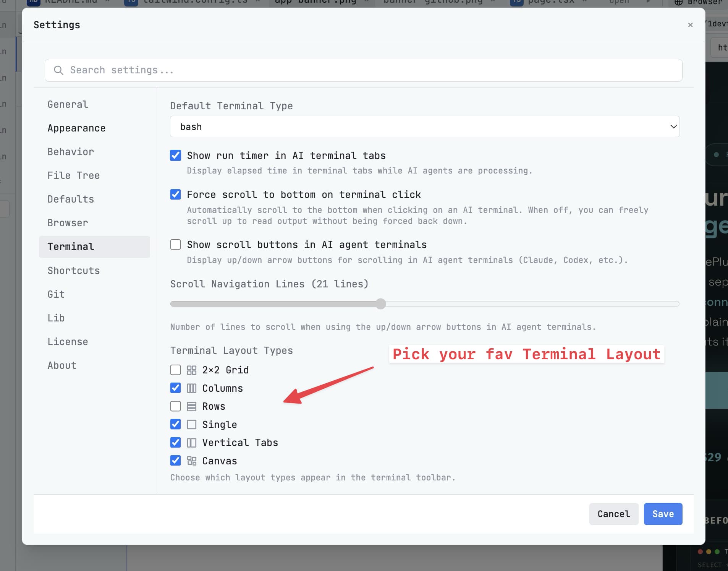The image size is (728, 571).
Task: Open the Default Terminal Type dropdown
Action: click(424, 127)
